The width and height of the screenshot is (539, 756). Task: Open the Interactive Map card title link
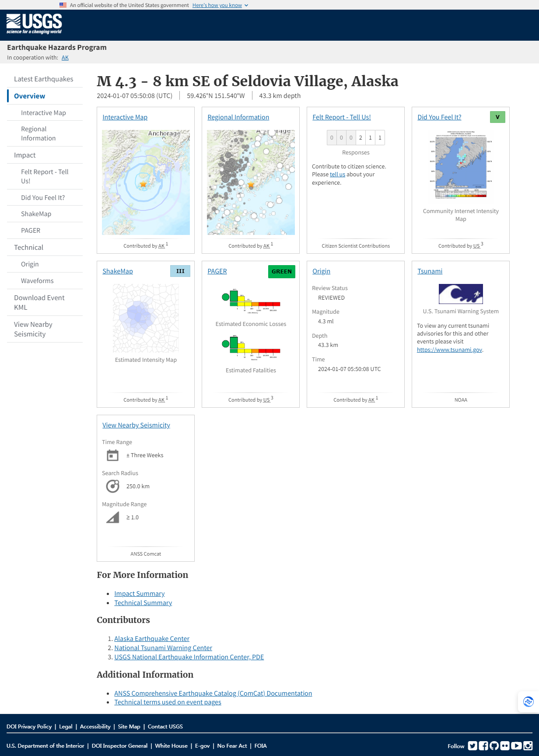click(125, 117)
